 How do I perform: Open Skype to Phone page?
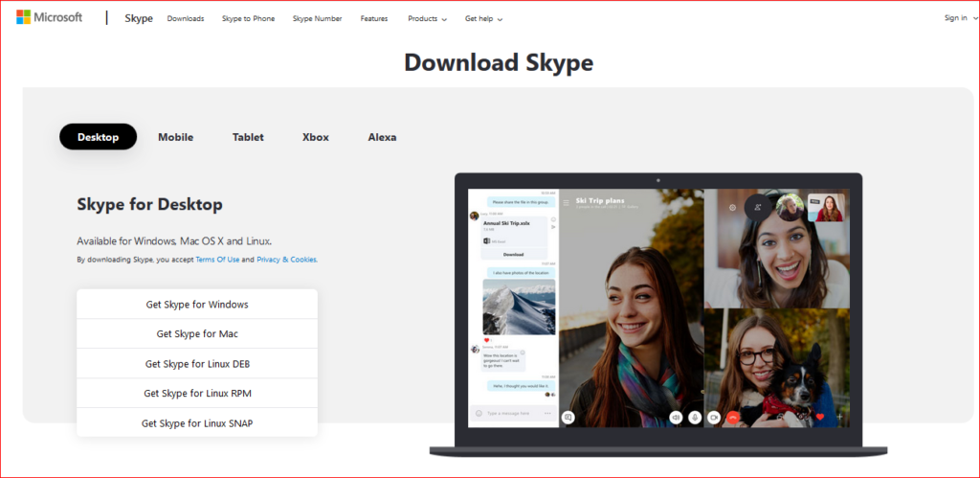click(x=248, y=19)
